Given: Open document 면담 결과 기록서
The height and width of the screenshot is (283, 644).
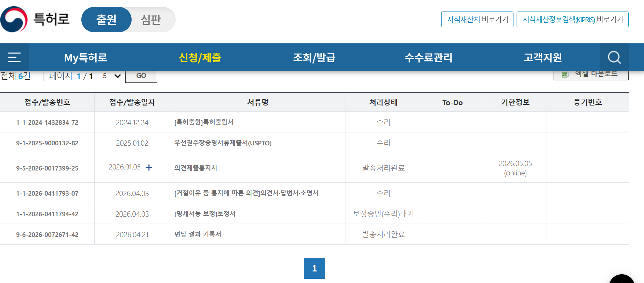Looking at the screenshot, I should click(198, 234).
